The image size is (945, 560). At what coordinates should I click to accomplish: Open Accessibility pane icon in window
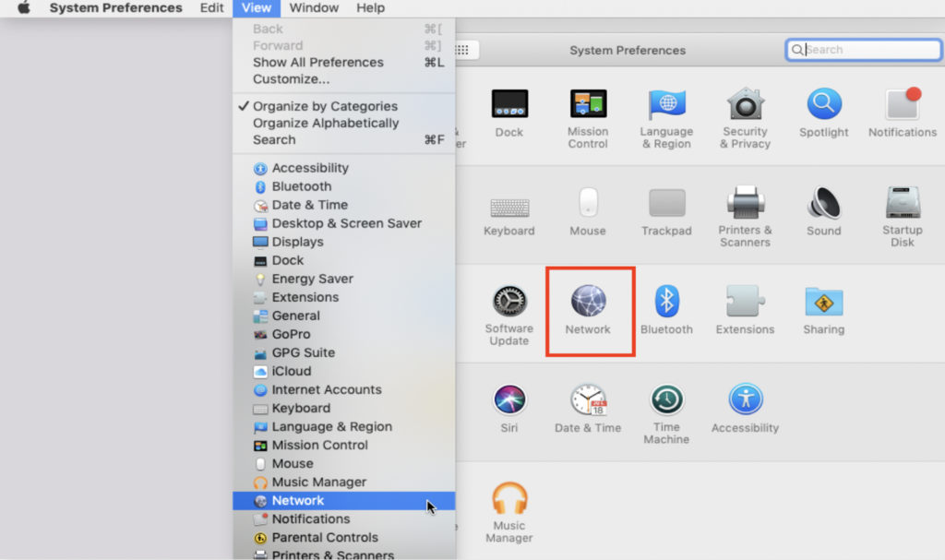pos(746,399)
